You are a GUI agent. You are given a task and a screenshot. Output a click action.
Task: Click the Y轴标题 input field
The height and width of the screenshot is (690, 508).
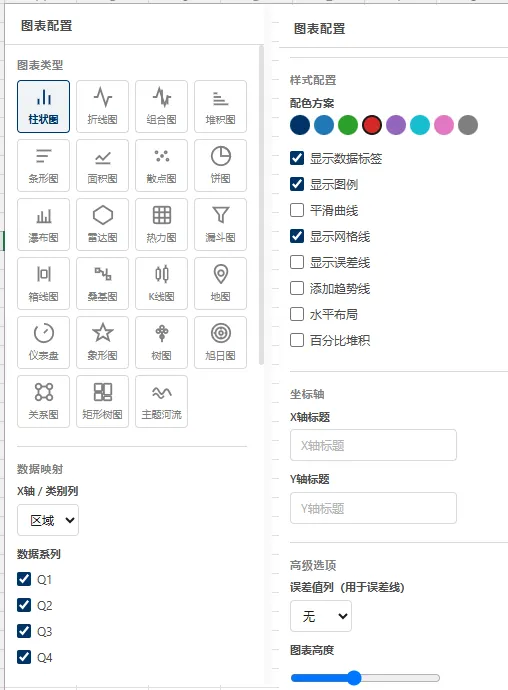coord(373,508)
